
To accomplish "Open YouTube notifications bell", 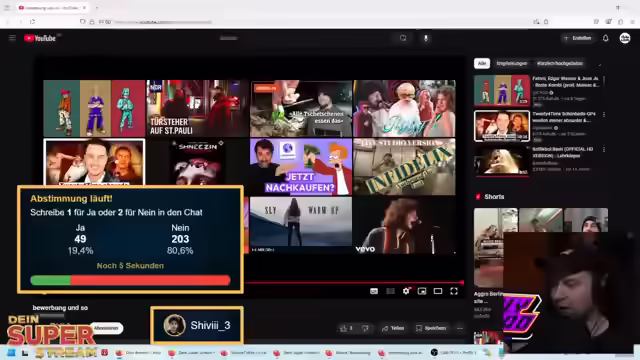I will pos(606,38).
